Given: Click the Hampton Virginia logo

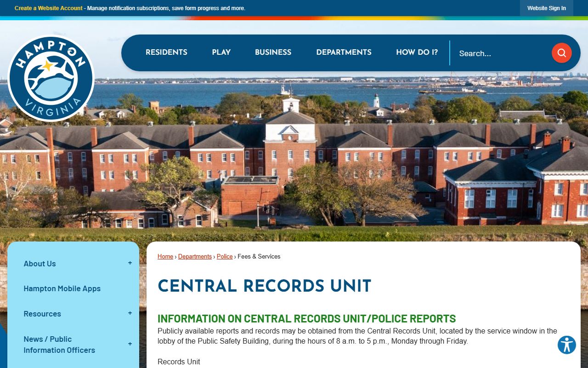Looking at the screenshot, I should click(x=51, y=79).
